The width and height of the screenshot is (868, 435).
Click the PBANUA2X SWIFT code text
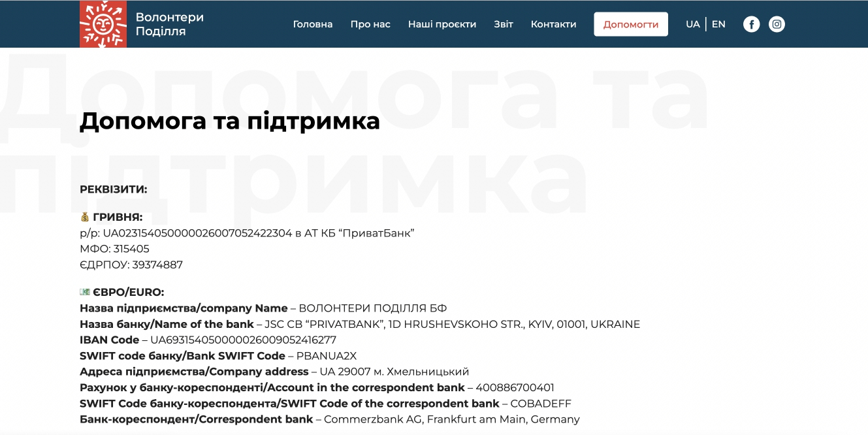pos(327,356)
